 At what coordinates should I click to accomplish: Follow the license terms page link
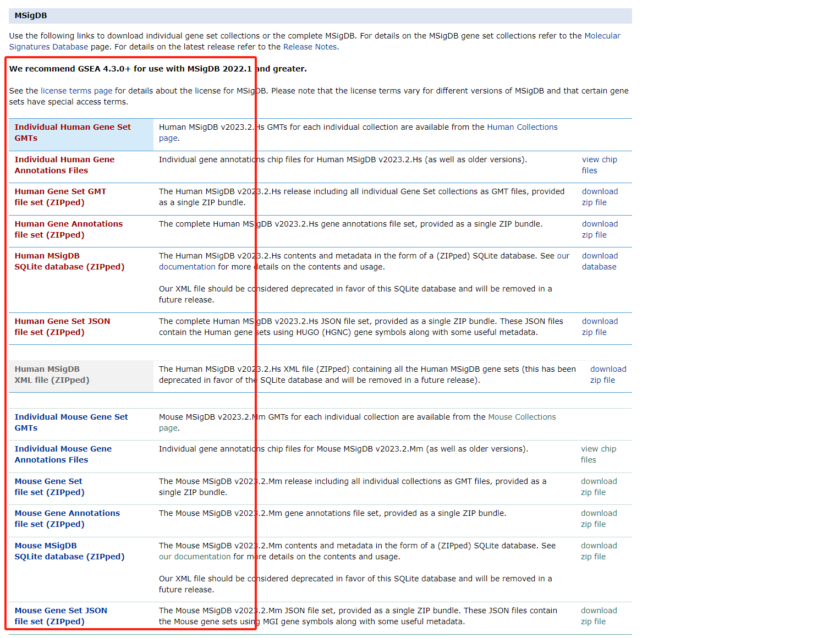click(x=76, y=91)
